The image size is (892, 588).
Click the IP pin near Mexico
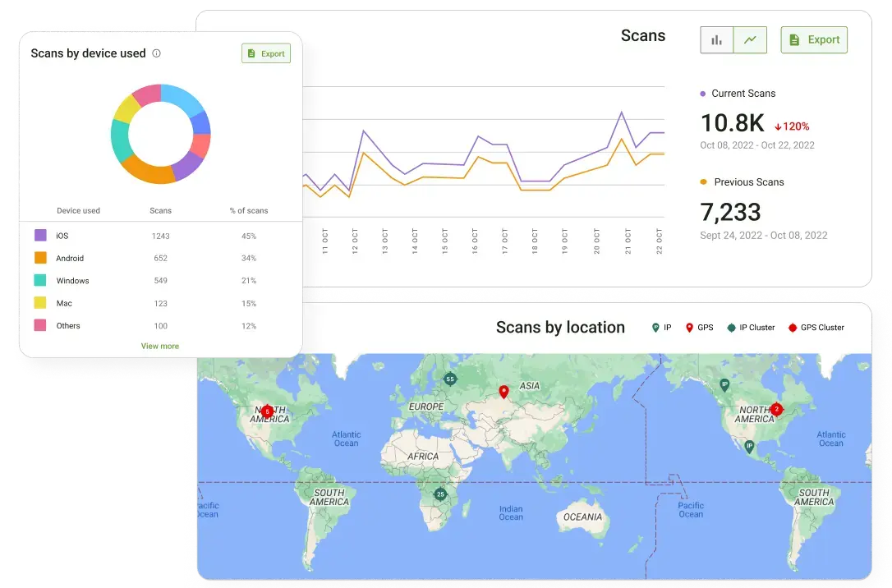coord(749,447)
